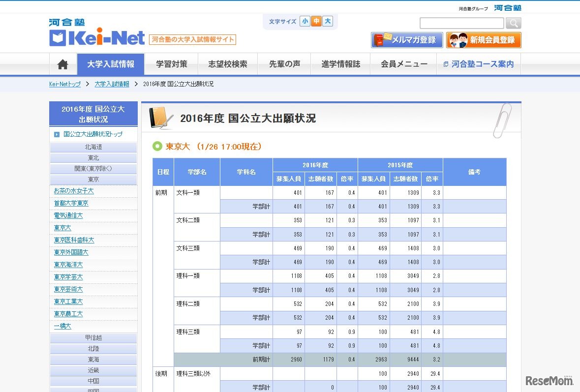Expand the 甲信越 region section
This screenshot has height=392, width=580.
tap(93, 338)
